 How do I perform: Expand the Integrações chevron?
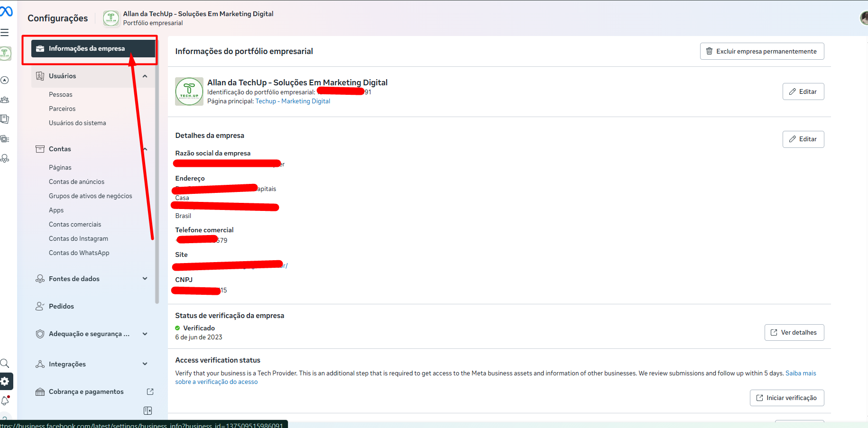145,364
